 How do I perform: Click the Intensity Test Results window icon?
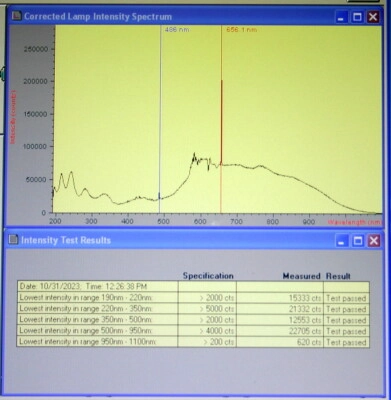pyautogui.click(x=13, y=240)
